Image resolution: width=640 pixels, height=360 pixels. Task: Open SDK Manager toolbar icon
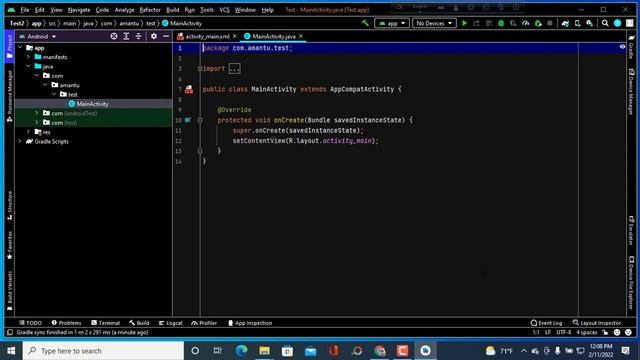[x=590, y=23]
